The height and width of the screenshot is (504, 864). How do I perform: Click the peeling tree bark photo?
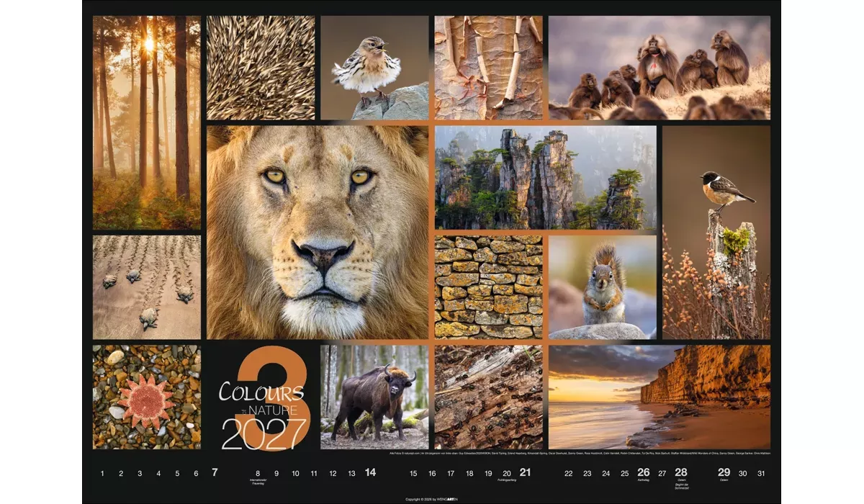point(488,68)
